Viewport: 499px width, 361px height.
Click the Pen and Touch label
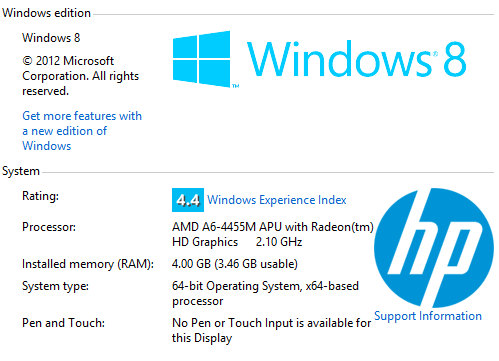[x=63, y=323]
